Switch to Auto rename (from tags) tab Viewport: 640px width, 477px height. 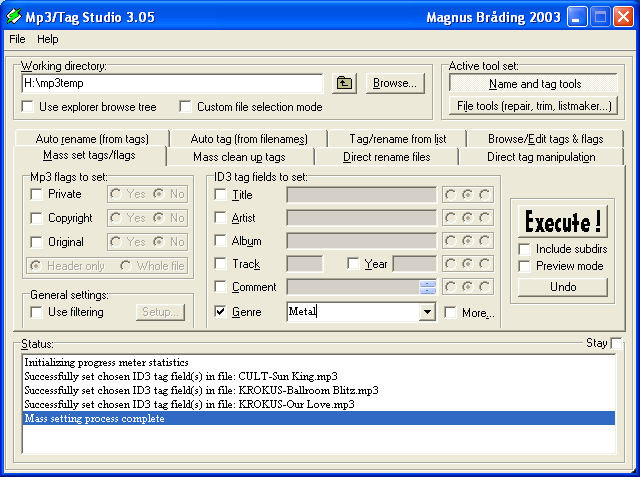[92, 139]
